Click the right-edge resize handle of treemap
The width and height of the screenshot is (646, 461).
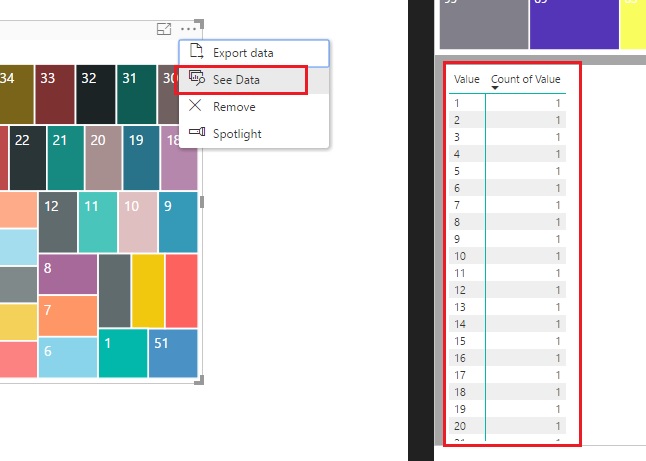point(201,202)
